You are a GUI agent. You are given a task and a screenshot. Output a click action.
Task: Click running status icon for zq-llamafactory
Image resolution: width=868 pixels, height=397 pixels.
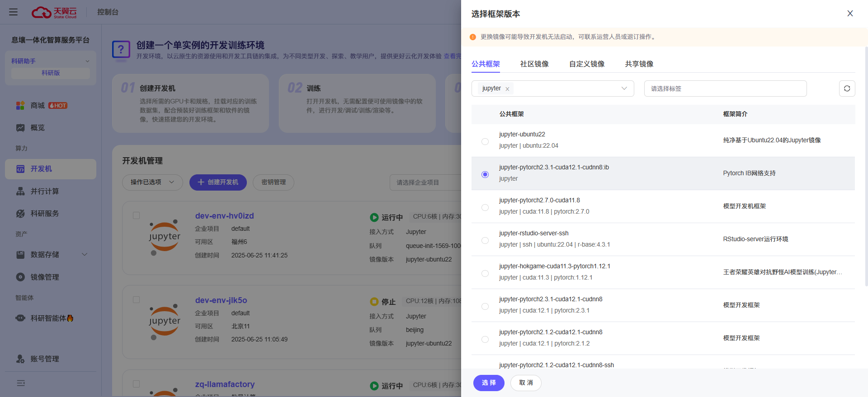(x=374, y=386)
